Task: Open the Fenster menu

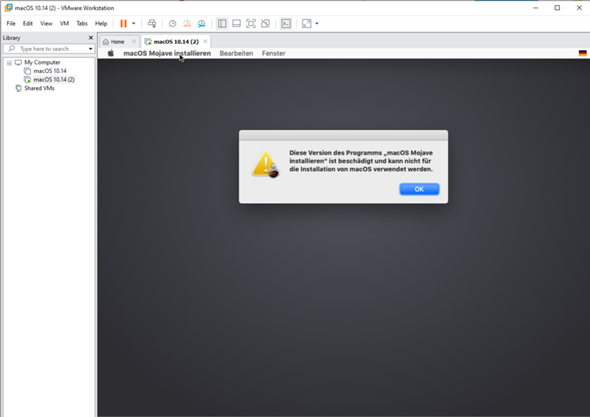Action: 274,53
